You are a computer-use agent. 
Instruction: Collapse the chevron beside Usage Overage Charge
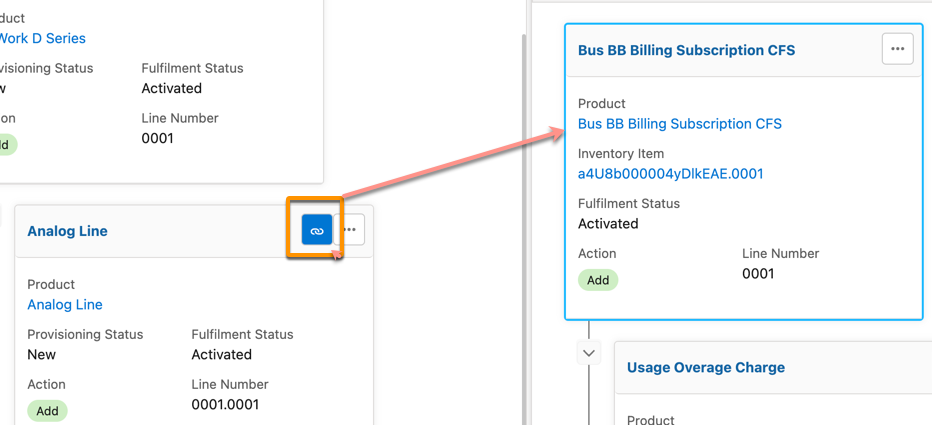pyautogui.click(x=589, y=353)
